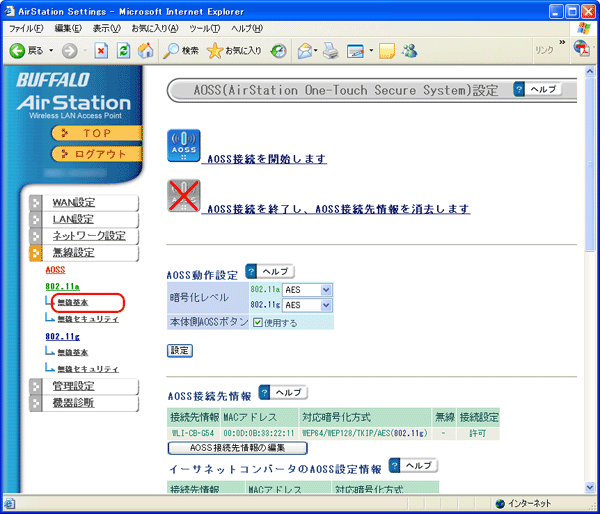
Task: Click the scrollbar down arrow
Action: [x=590, y=487]
